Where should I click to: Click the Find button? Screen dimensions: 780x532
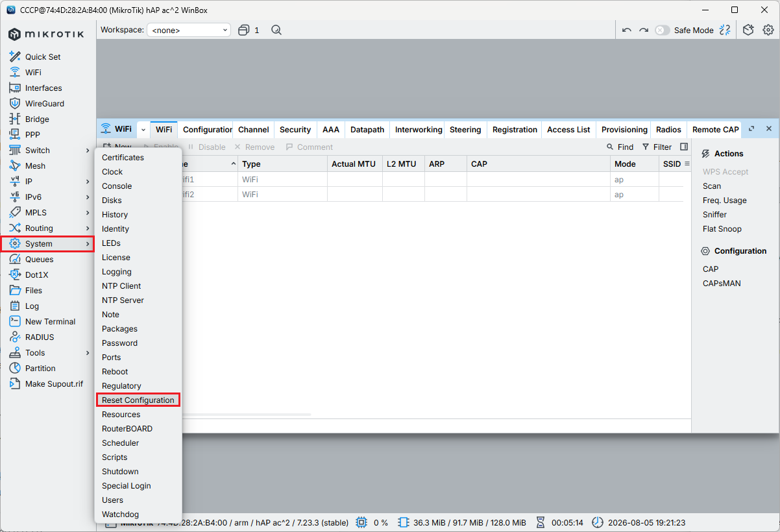(620, 147)
